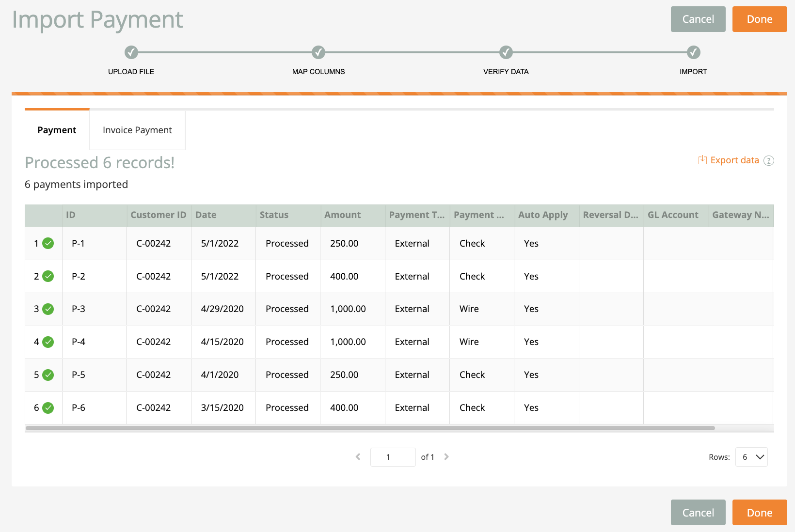
Task: Open the help question mark icon
Action: pos(769,160)
